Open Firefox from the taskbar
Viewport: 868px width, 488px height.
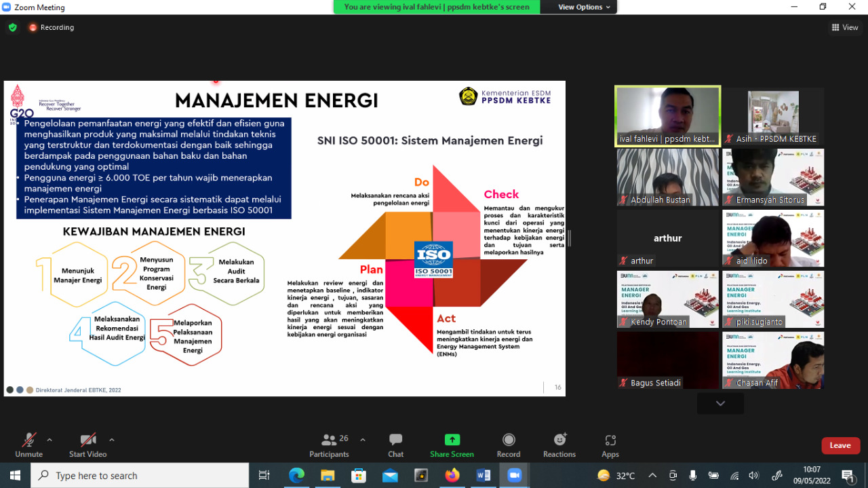[x=452, y=476]
